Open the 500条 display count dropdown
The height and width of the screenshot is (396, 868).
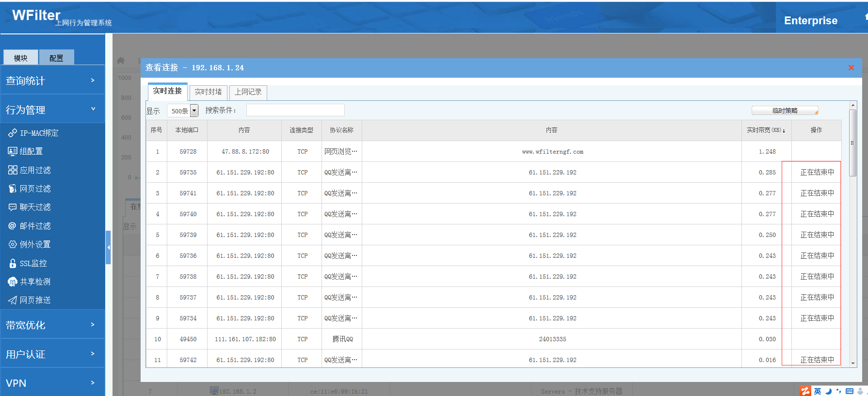(194, 111)
